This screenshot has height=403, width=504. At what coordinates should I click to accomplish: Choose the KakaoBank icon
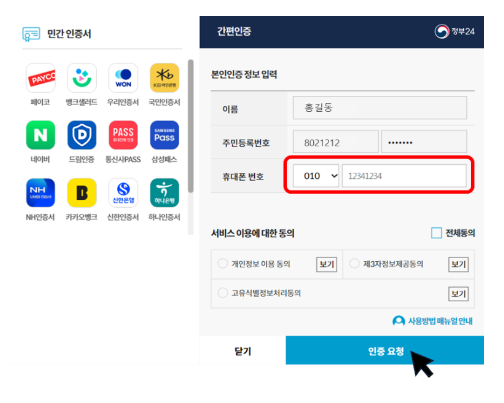tap(82, 193)
